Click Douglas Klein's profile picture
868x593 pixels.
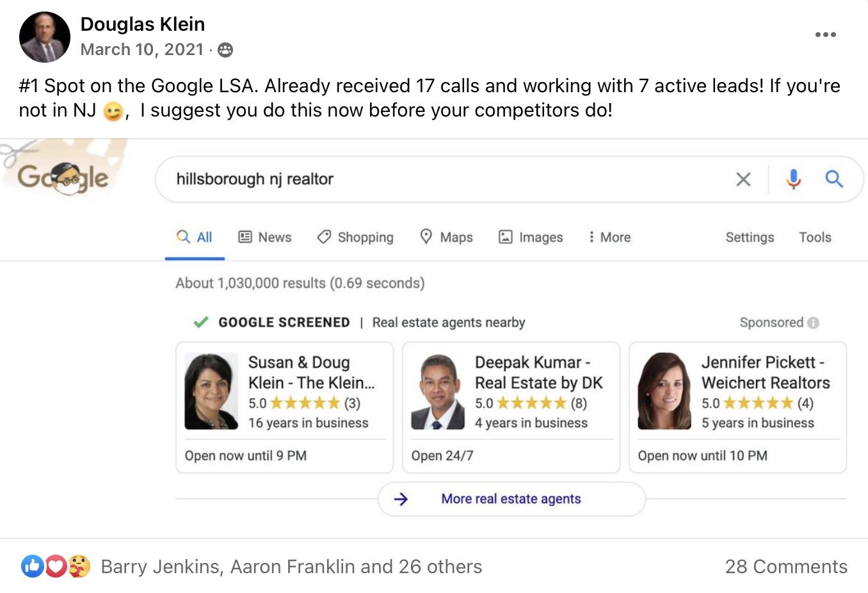45,37
